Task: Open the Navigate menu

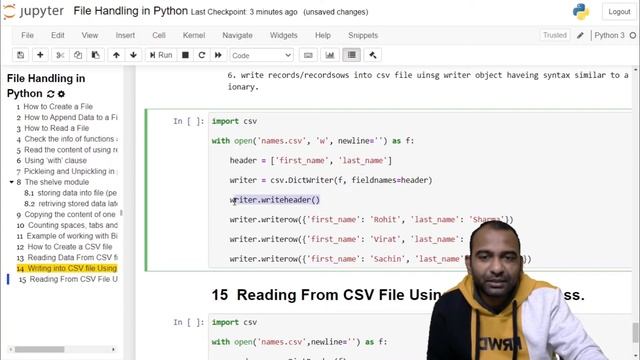Action: [238, 36]
